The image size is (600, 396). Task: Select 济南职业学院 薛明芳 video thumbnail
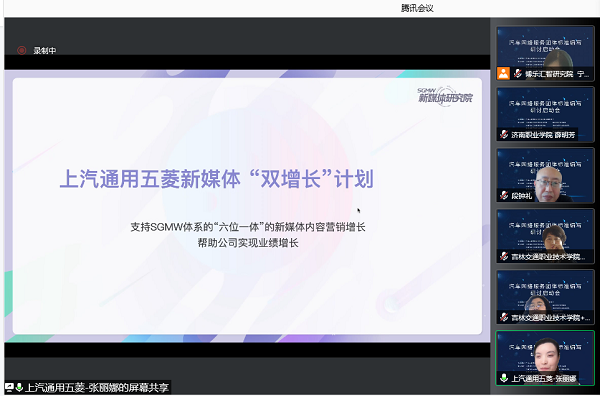[545, 114]
